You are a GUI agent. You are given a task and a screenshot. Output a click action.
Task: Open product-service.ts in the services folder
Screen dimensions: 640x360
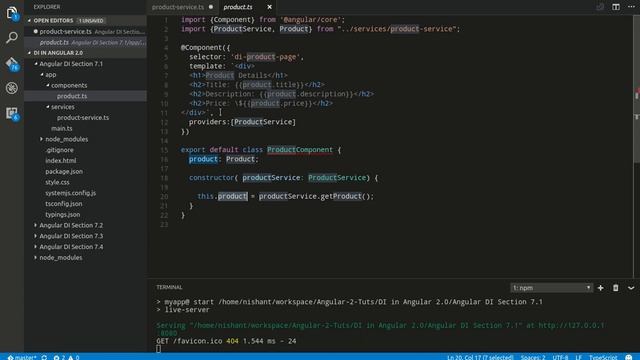83,118
